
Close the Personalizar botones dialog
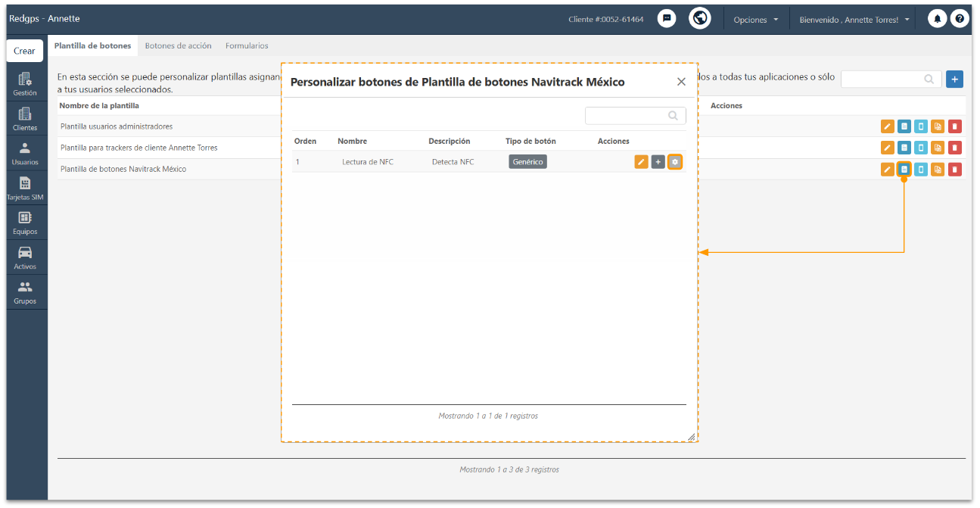tap(681, 82)
